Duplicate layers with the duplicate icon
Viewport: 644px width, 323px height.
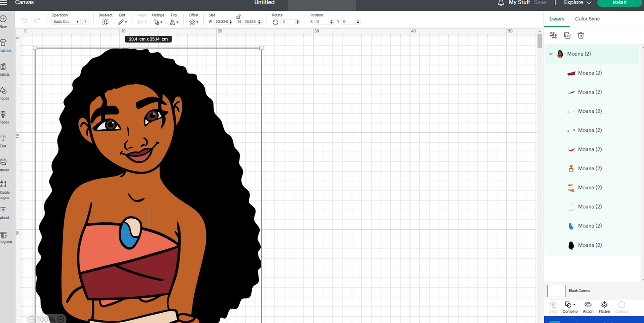pos(567,35)
